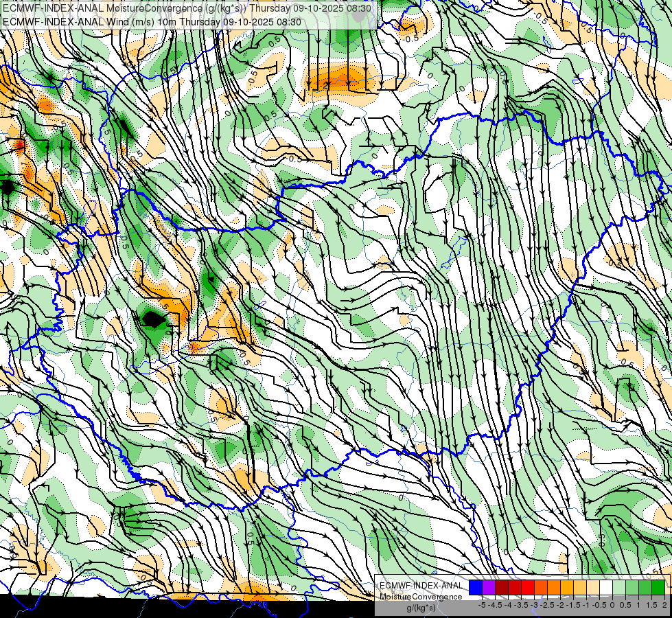Select pale peach swatch between -1 and -0.5
This screenshot has width=672, height=618.
(593, 588)
